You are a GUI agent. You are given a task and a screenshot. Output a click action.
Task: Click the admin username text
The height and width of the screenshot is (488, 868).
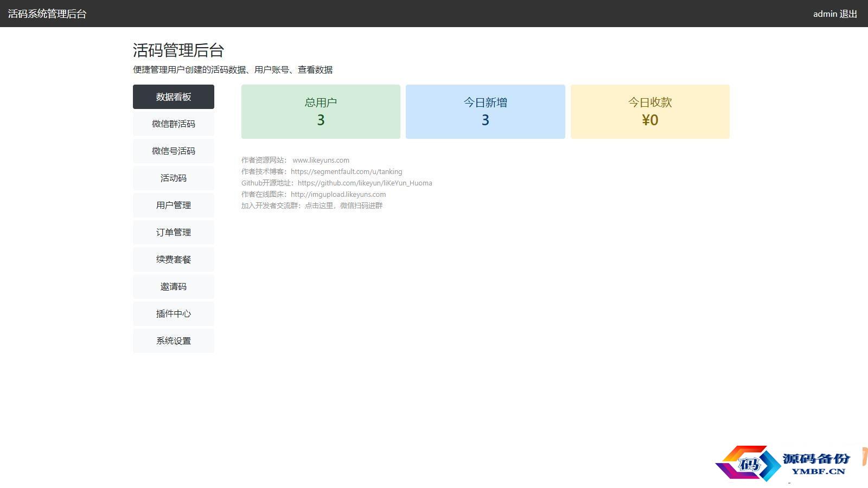click(x=825, y=14)
